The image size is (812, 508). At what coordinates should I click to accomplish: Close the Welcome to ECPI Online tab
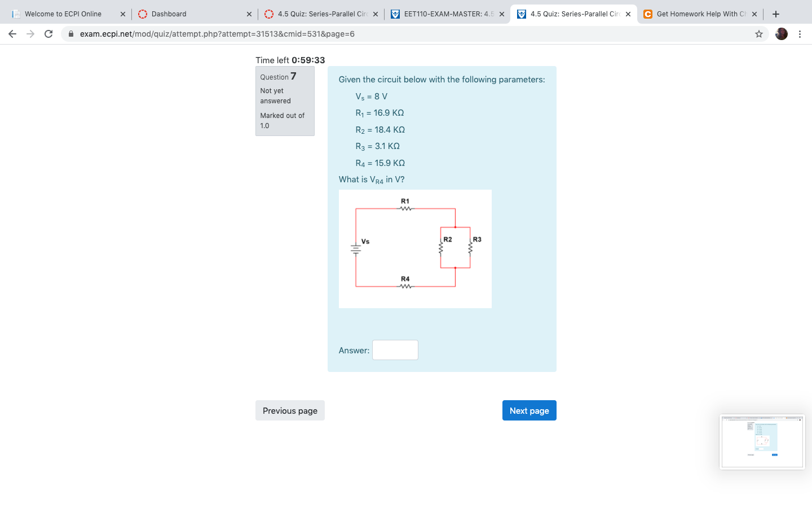122,14
